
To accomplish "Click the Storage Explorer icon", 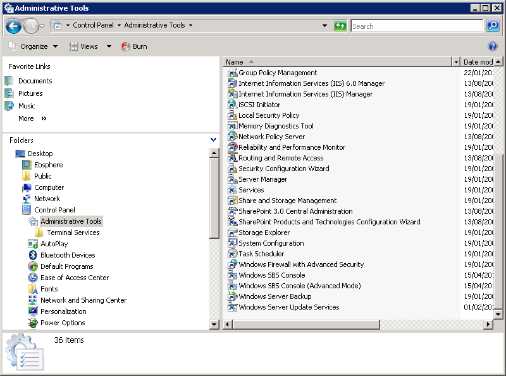I will 232,233.
